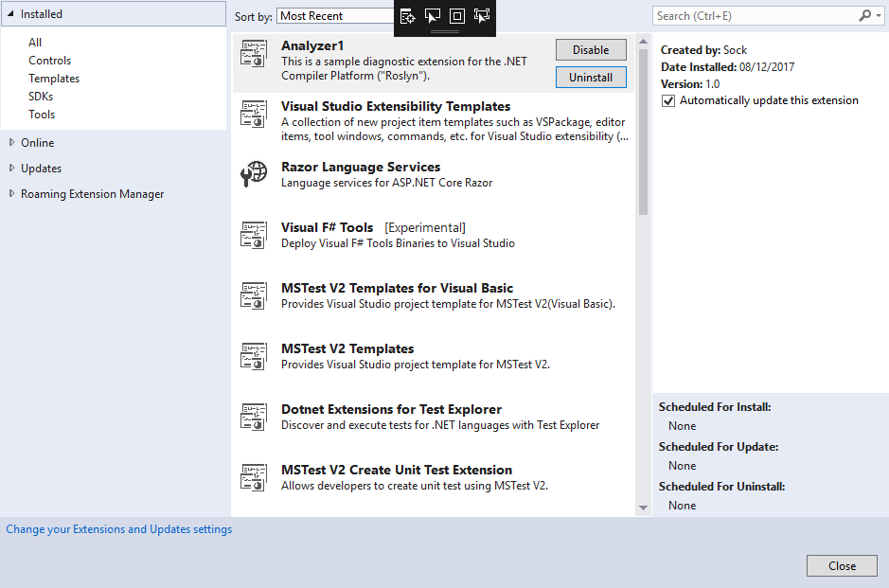889x588 pixels.
Task: Click the select element cursor icon in debug toolbar
Action: [x=433, y=16]
